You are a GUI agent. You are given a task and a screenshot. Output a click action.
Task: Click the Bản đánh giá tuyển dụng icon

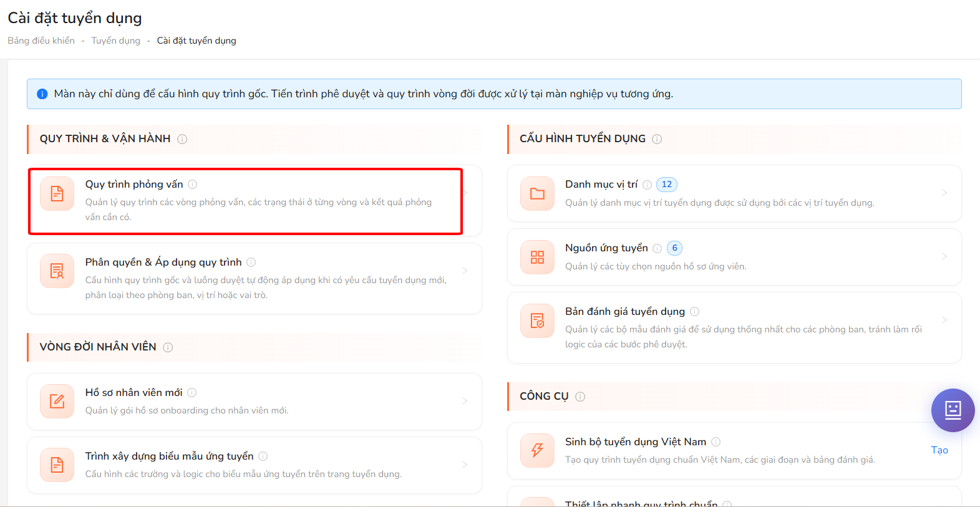click(x=537, y=321)
